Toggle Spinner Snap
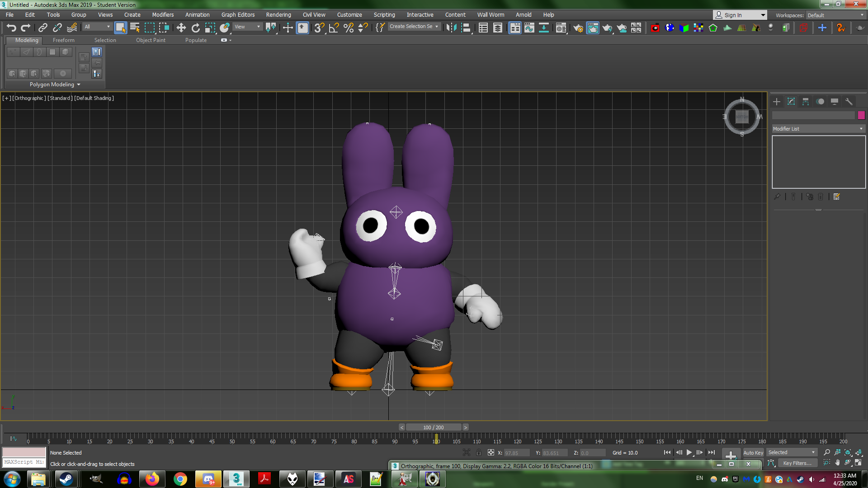This screenshot has height=488, width=868. 363,28
